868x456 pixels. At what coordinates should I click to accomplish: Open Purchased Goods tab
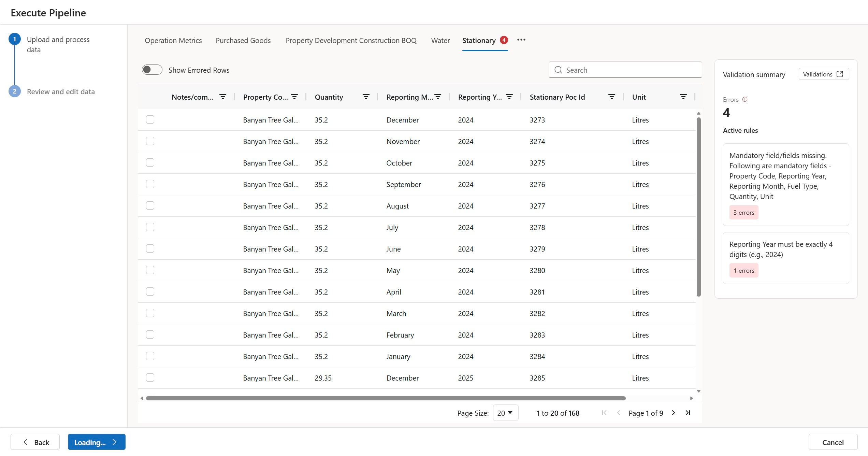coord(243,41)
